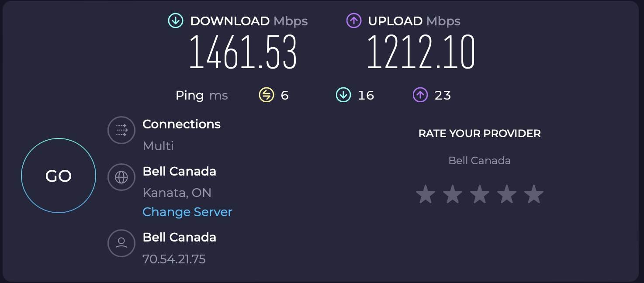Click the Connections multi-arrow icon
Viewport: 644px width, 283px height.
(x=121, y=130)
